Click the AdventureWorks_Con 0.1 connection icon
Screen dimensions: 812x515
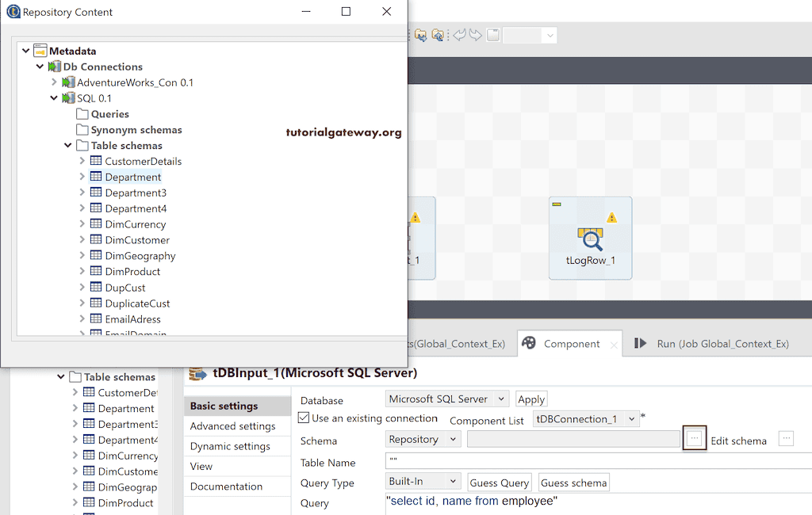67,82
